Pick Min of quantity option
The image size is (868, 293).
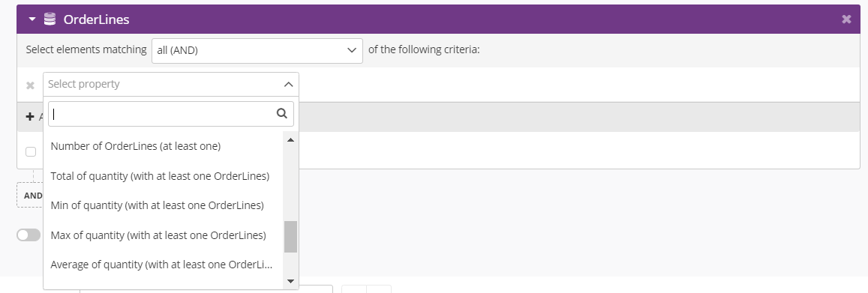coord(158,205)
